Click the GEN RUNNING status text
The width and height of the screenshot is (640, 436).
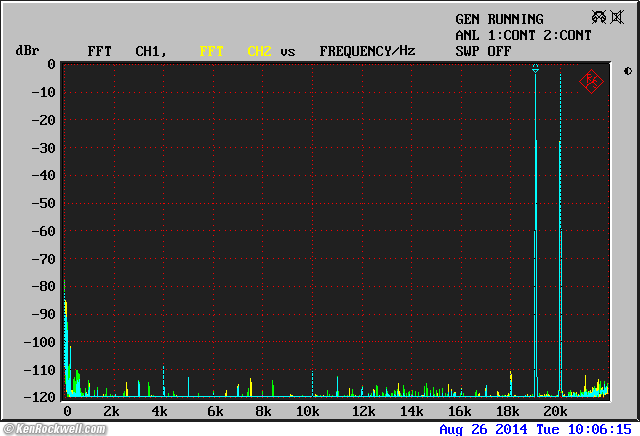coord(499,19)
